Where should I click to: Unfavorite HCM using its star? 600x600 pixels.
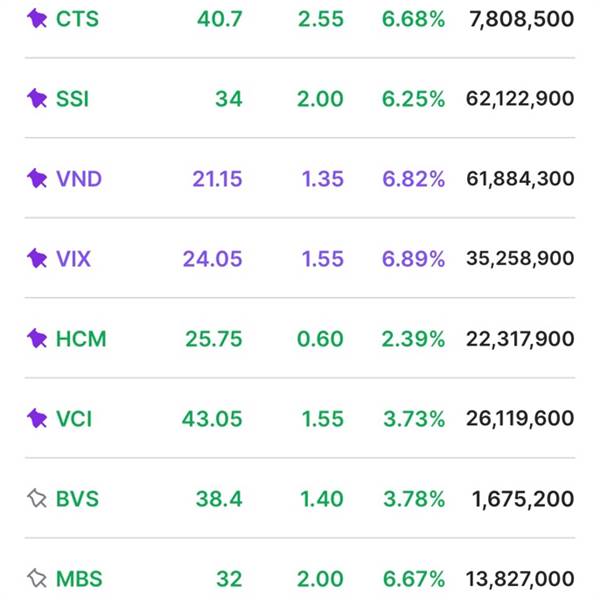click(x=37, y=338)
